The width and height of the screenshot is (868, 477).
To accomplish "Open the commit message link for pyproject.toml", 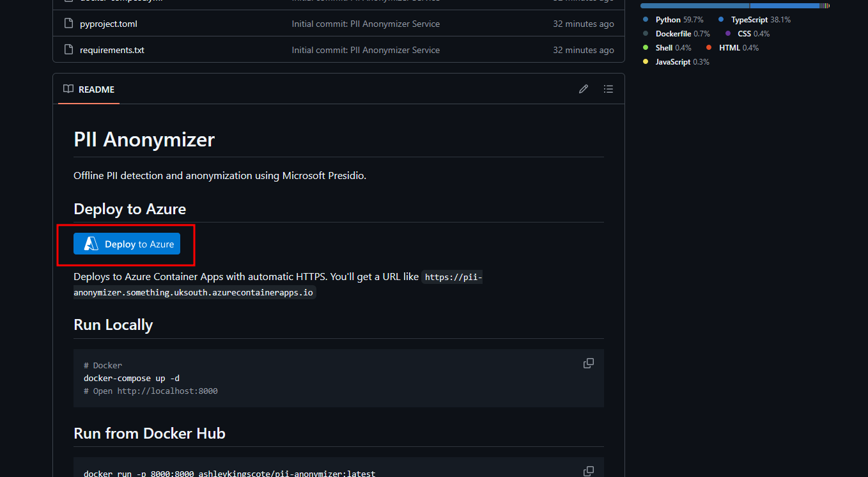I will pos(366,24).
